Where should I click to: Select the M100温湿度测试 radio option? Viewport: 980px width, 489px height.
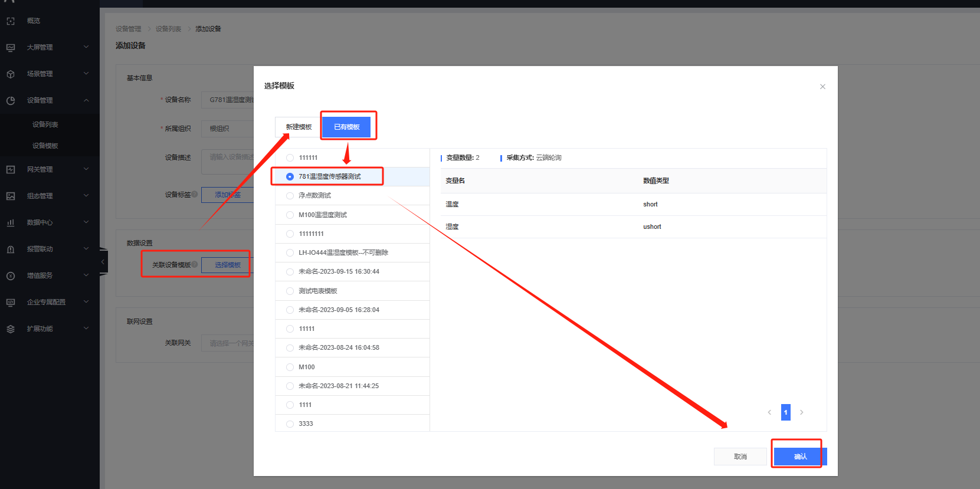(x=290, y=215)
